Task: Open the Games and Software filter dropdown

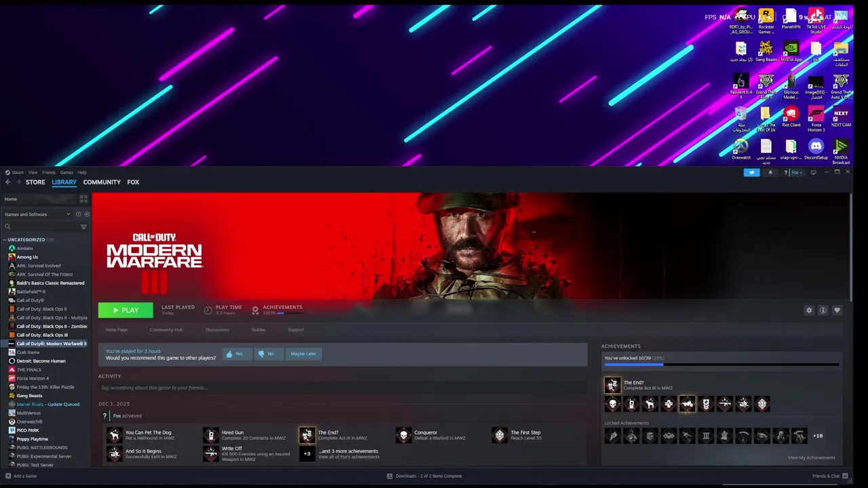Action: (37, 214)
